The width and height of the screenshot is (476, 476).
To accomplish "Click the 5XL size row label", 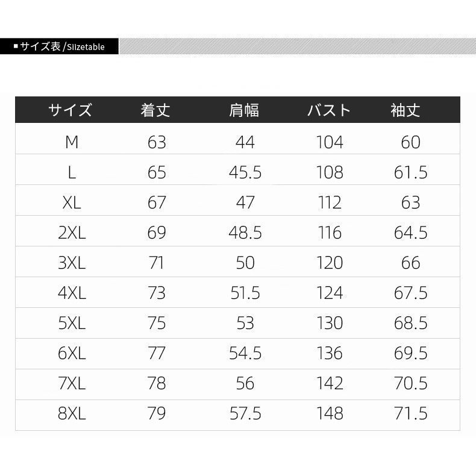I will [72, 323].
